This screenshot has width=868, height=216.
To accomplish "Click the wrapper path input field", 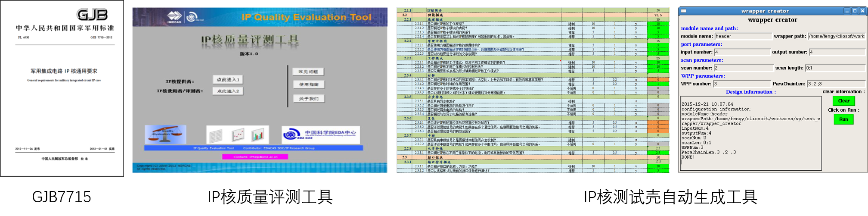I will point(836,36).
